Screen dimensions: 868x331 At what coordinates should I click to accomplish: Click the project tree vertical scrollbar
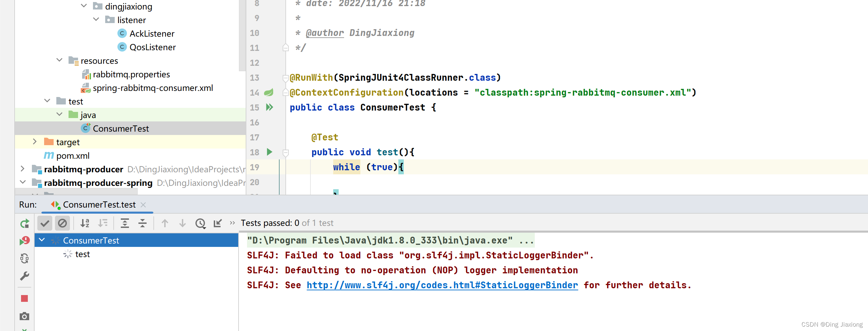click(x=242, y=36)
